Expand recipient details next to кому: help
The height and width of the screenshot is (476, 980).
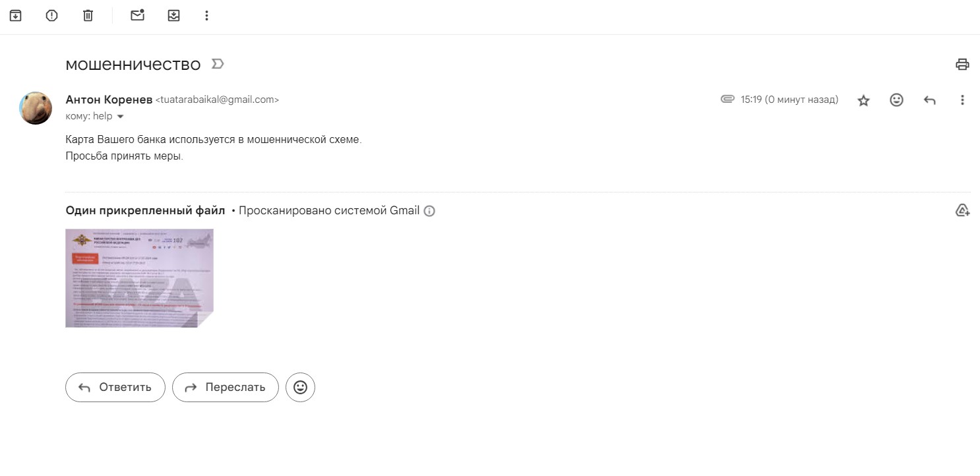click(x=120, y=117)
